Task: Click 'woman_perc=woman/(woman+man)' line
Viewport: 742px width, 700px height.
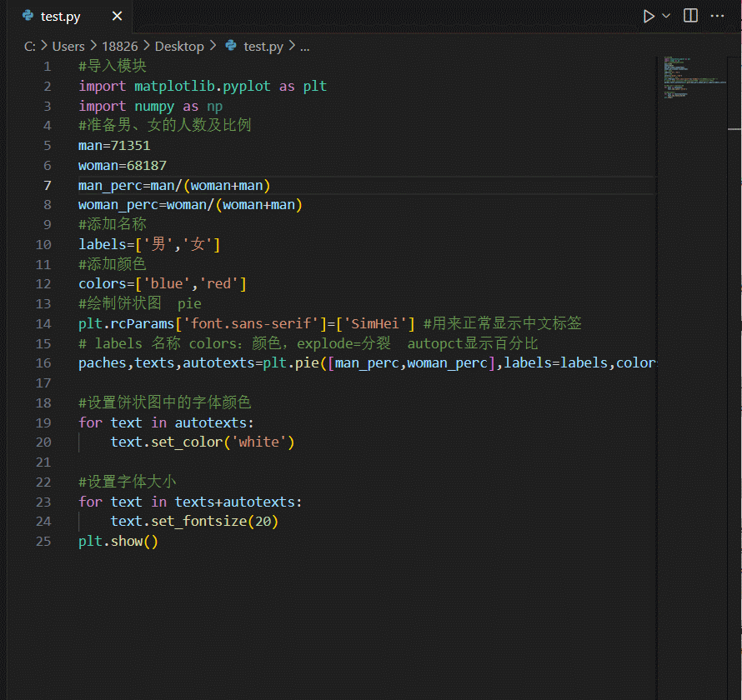Action: coord(190,205)
